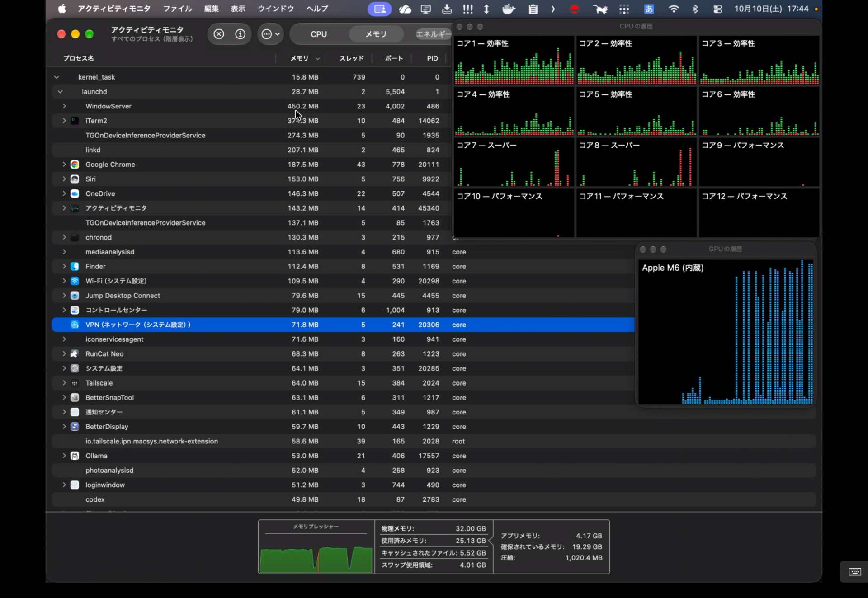
Task: Expand the WindowServer process group
Action: [64, 106]
